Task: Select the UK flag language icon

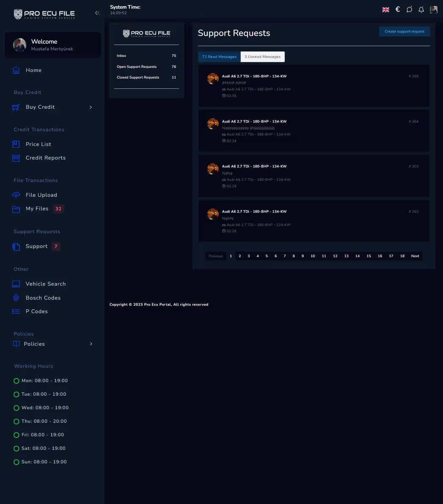Action: (385, 9)
